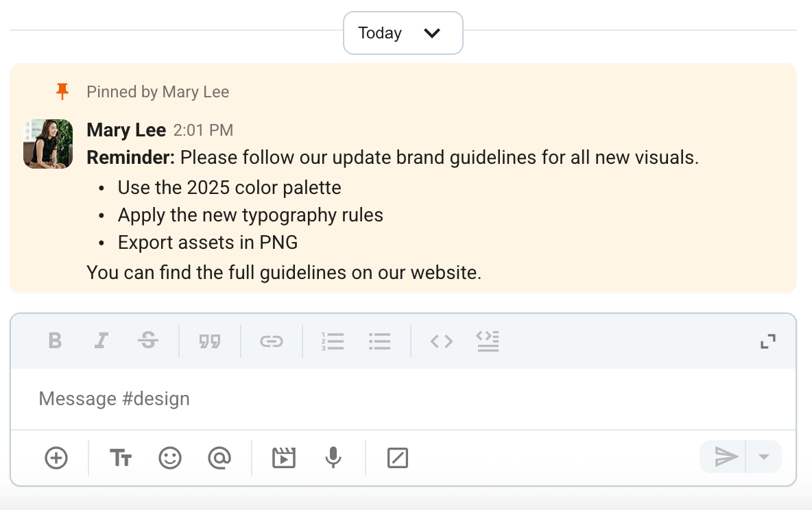Toggle bold formatting
The height and width of the screenshot is (510, 812).
click(55, 341)
